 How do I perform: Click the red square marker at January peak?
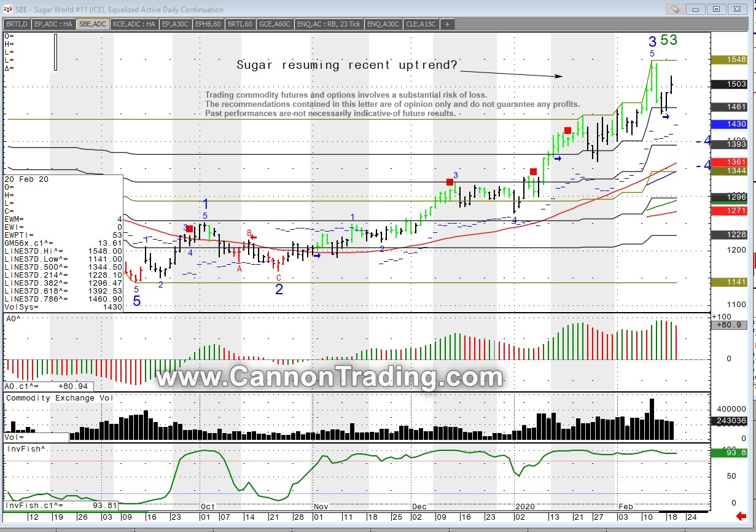click(567, 130)
